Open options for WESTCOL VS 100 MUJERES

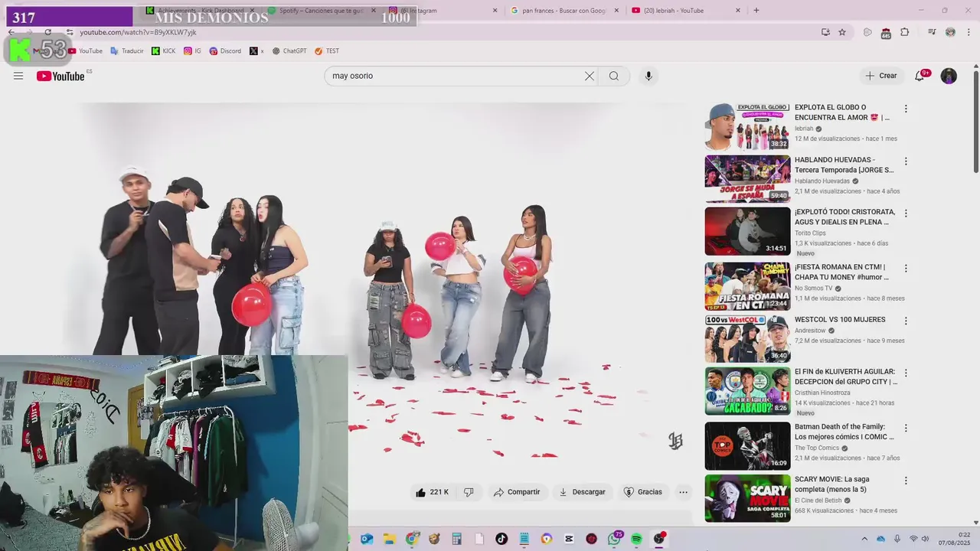[906, 321]
